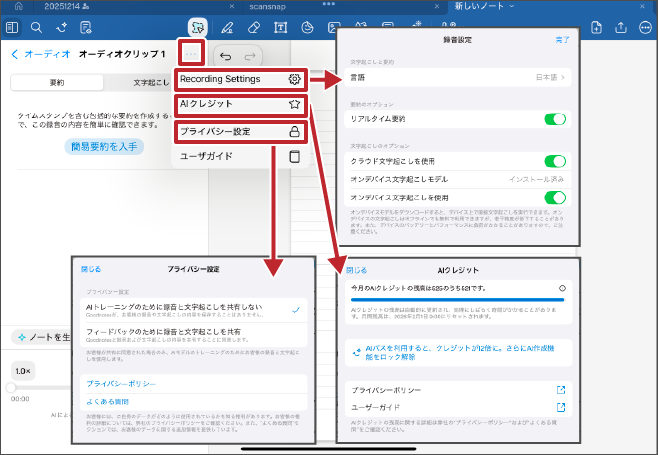Toggle the リアルタイム要約 switch
This screenshot has width=658, height=455.
click(554, 120)
